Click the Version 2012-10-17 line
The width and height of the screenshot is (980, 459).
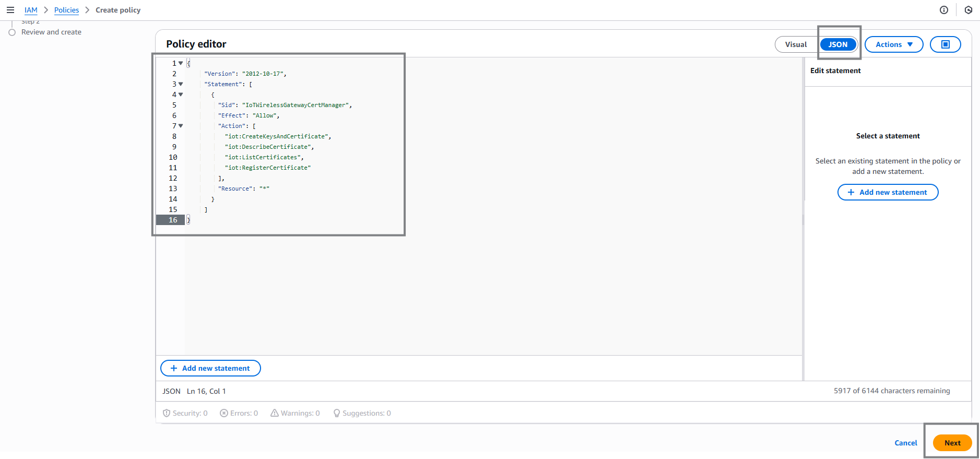(x=245, y=74)
